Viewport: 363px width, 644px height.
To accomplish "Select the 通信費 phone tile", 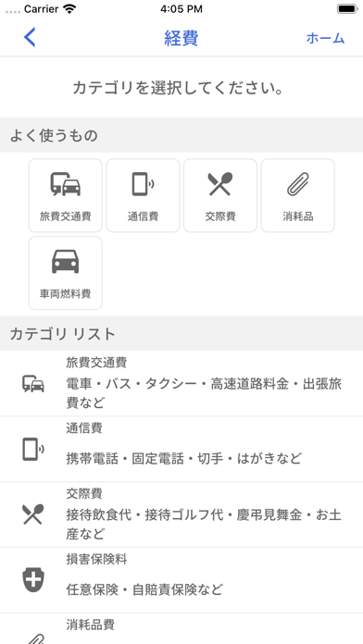I will tap(143, 195).
